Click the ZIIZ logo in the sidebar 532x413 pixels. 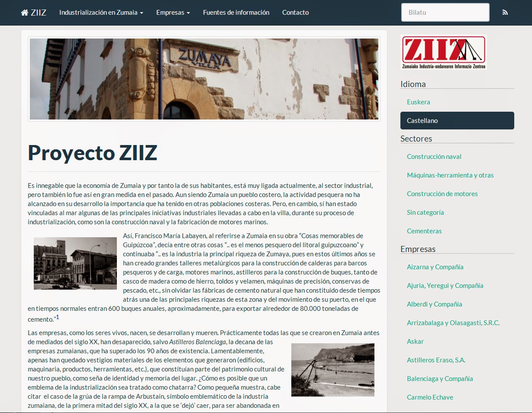[444, 52]
